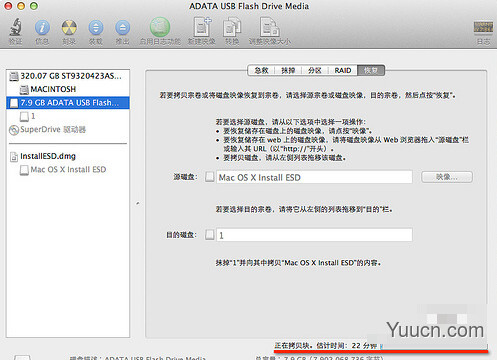Image resolution: width=497 pixels, height=360 pixels.
Task: Click the green zoom window button
Action: pyautogui.click(x=34, y=6)
